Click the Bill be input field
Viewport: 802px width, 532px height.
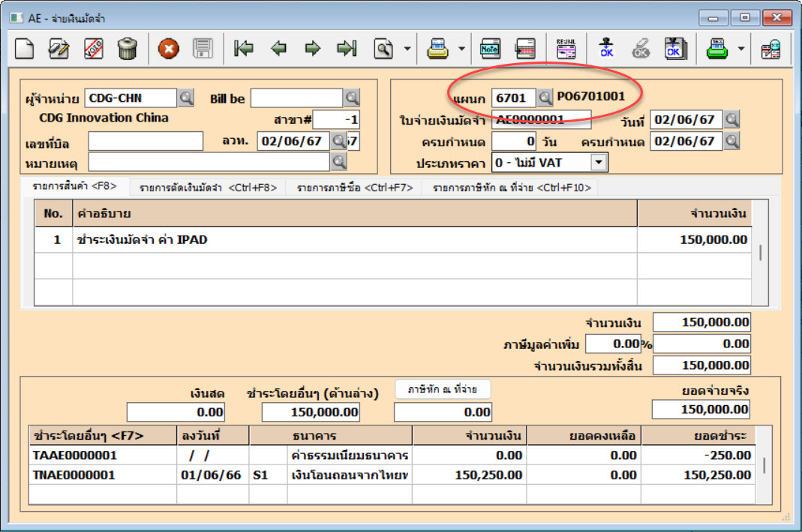pos(296,98)
